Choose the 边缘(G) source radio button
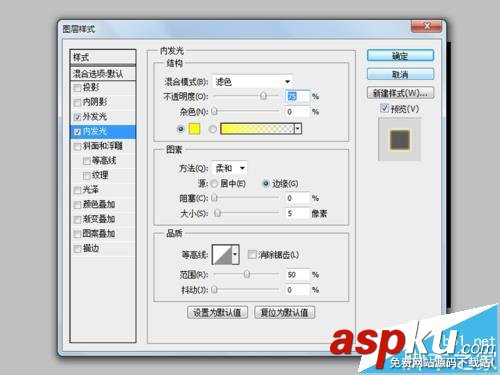The height and width of the screenshot is (375, 500). 266,184
